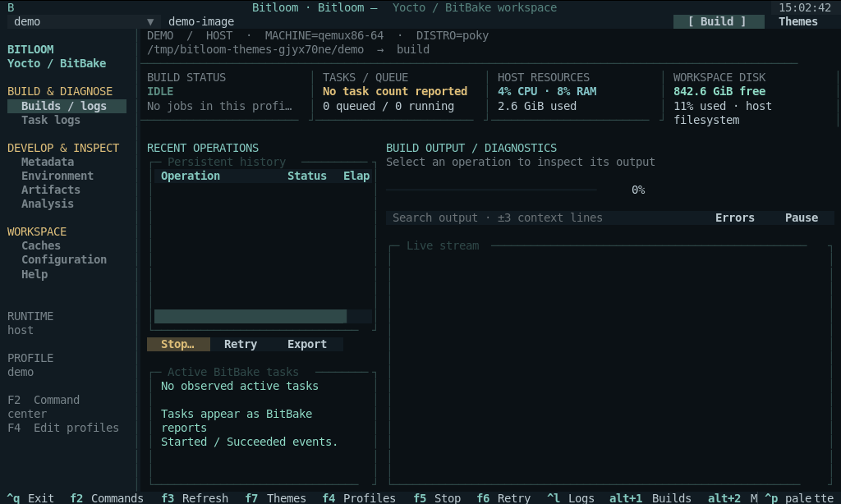Click the "0 queued / 0 running" text
This screenshot has width=841, height=504.
(x=388, y=106)
